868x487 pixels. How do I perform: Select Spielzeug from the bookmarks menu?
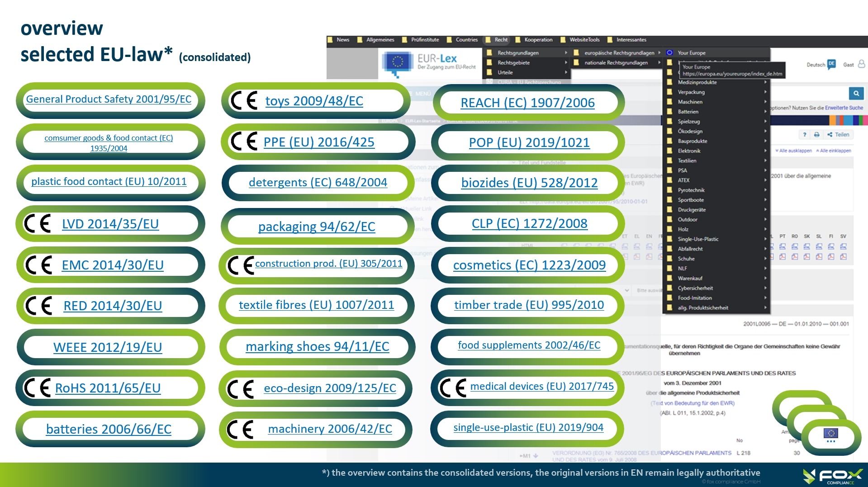tap(688, 122)
